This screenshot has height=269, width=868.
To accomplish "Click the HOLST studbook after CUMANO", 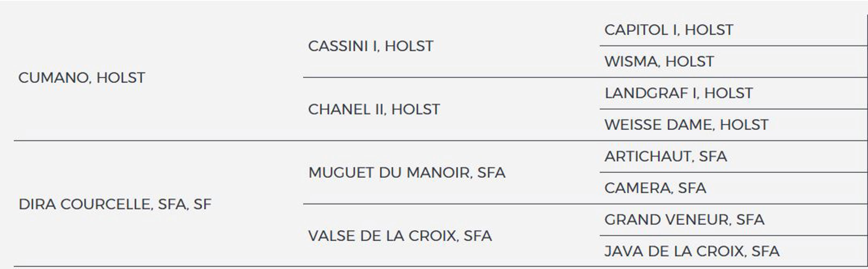I will [121, 78].
